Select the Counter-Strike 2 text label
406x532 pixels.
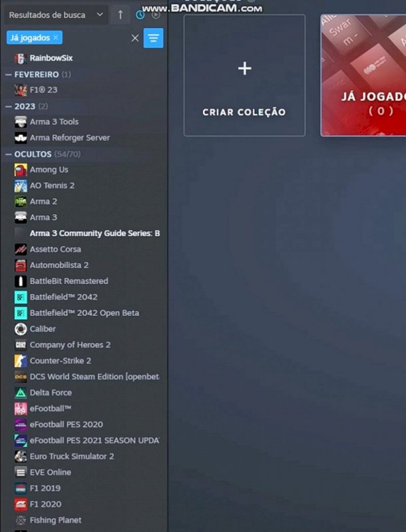coord(61,360)
